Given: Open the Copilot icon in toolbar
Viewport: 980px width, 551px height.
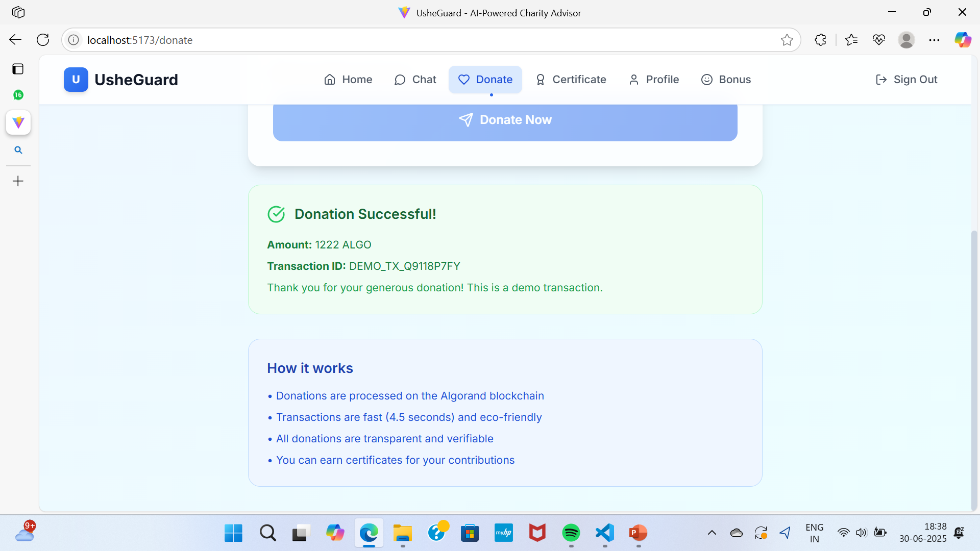Looking at the screenshot, I should point(963,40).
